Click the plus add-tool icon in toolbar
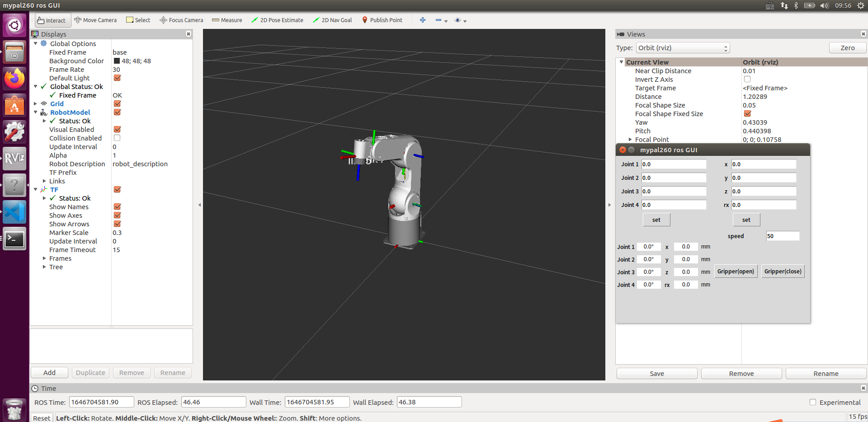Image resolution: width=868 pixels, height=422 pixels. [x=423, y=20]
